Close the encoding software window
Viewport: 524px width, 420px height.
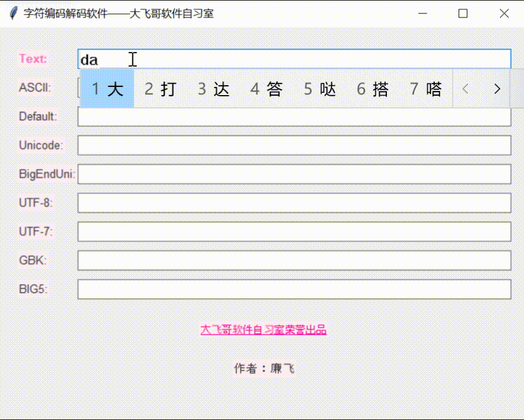(504, 13)
